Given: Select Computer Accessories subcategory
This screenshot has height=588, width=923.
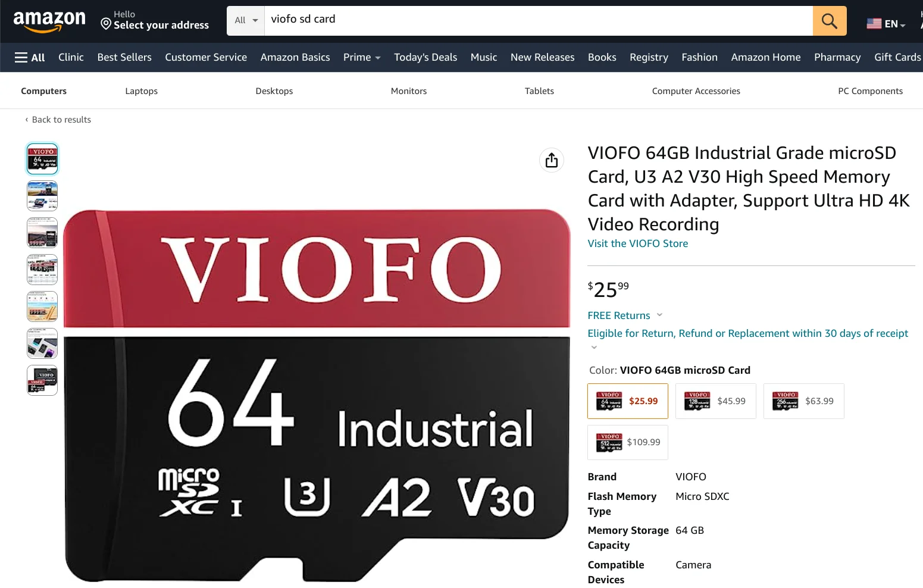Looking at the screenshot, I should 696,91.
